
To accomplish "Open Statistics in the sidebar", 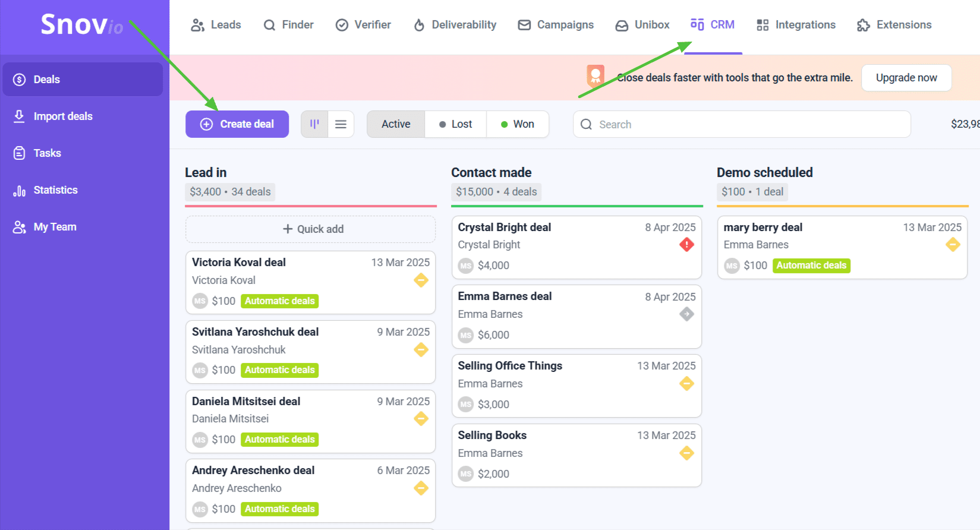I will point(55,190).
